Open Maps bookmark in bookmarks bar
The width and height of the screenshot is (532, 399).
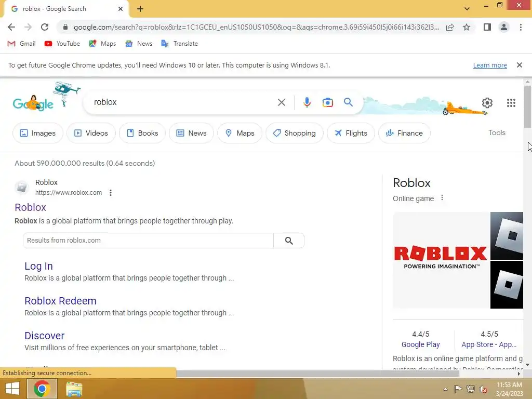pyautogui.click(x=102, y=44)
